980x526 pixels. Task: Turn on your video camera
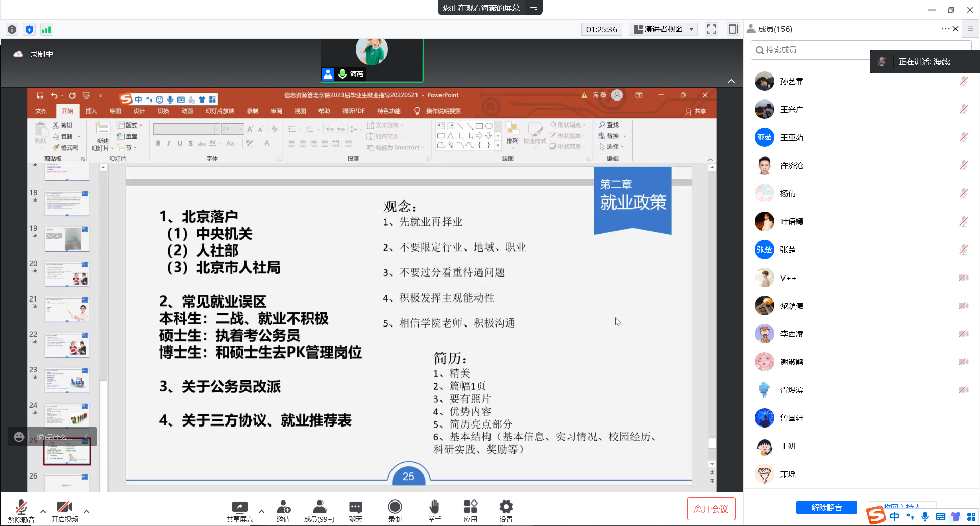click(x=65, y=511)
